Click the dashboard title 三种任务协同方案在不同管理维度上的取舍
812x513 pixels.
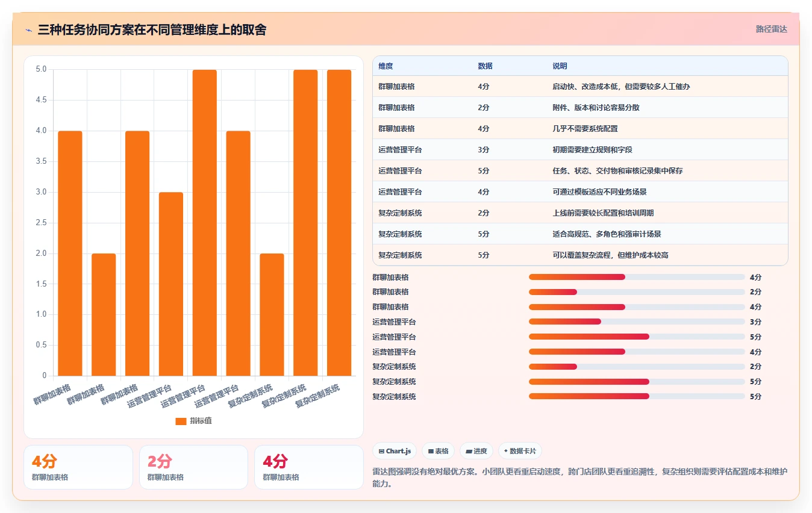click(x=152, y=30)
